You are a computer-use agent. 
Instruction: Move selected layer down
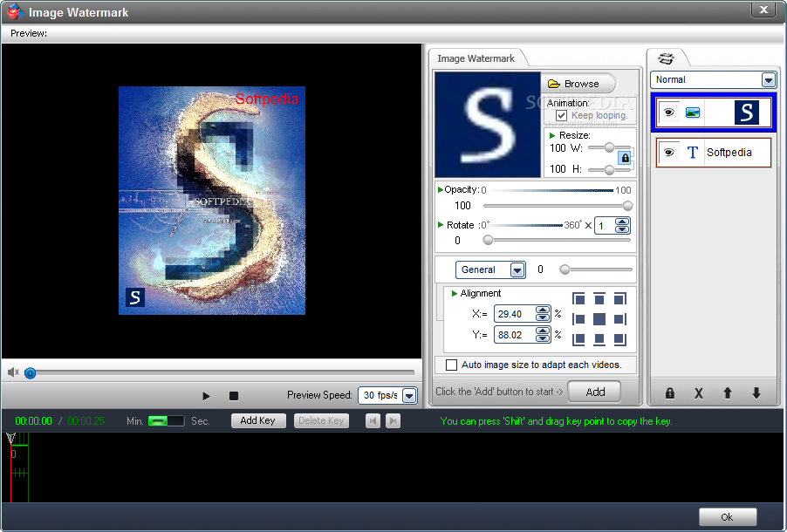(756, 393)
